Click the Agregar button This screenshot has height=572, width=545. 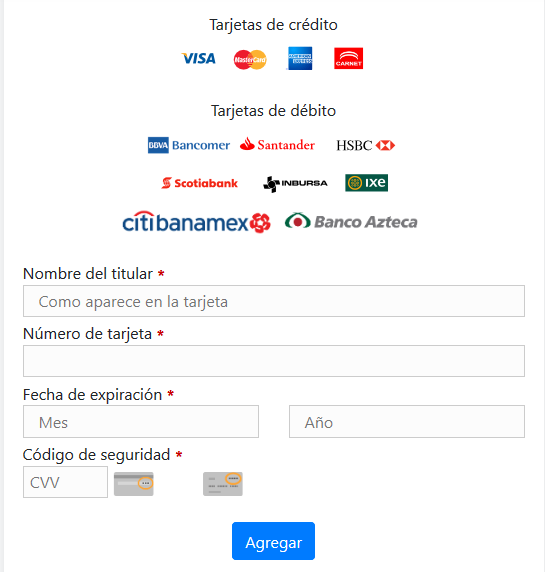274,541
